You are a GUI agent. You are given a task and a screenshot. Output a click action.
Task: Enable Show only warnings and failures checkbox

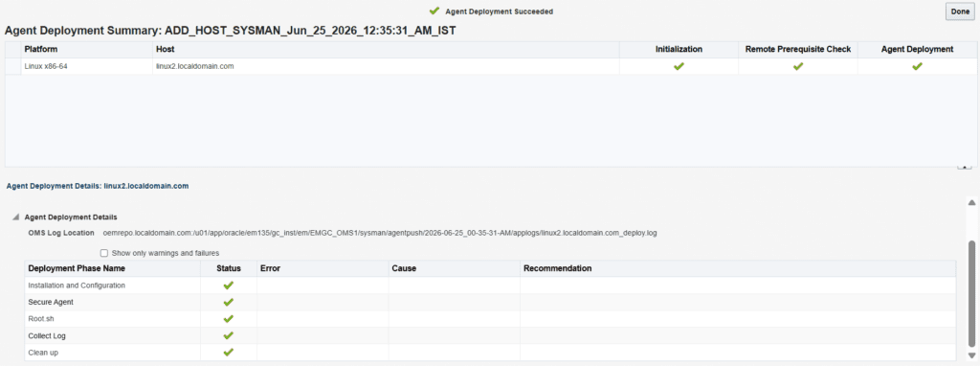104,253
